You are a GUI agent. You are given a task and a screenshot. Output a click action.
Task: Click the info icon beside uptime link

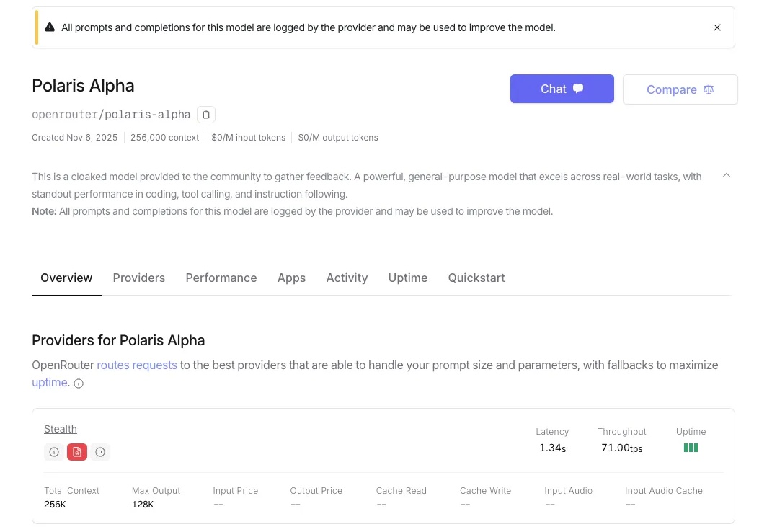pos(79,384)
